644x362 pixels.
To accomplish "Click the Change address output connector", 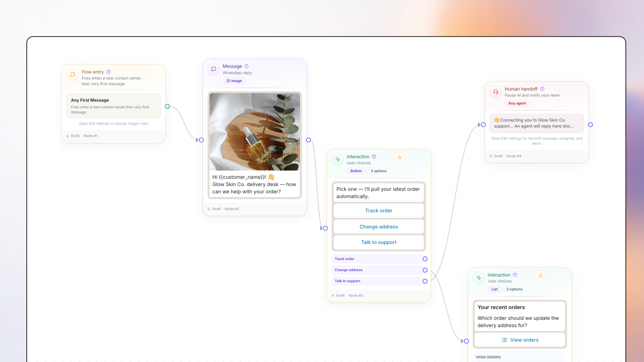I will [425, 270].
